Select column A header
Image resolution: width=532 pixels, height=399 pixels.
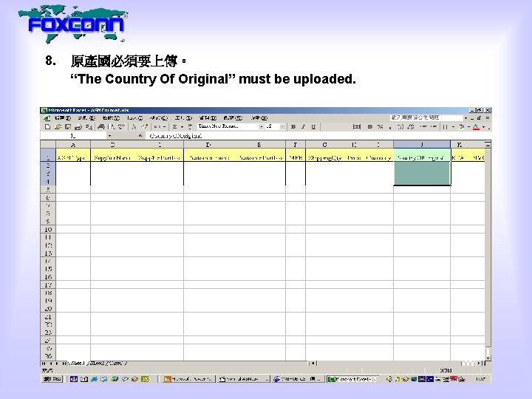[x=73, y=145]
